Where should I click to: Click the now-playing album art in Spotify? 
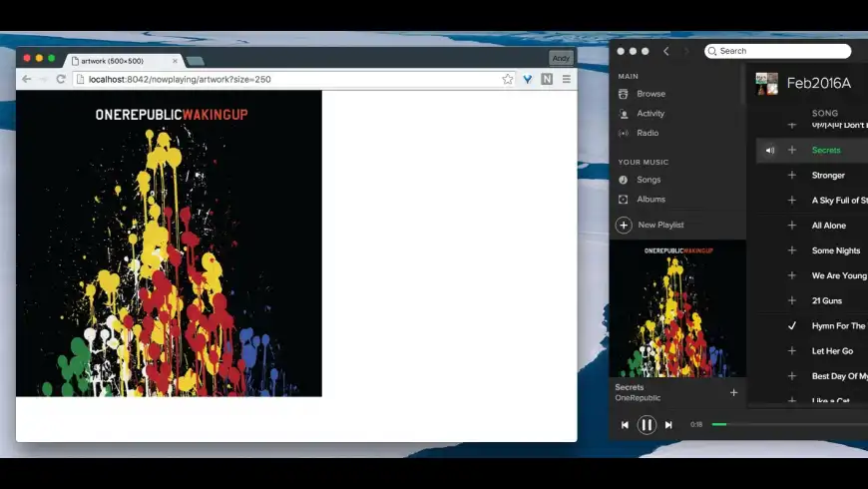[x=677, y=308]
